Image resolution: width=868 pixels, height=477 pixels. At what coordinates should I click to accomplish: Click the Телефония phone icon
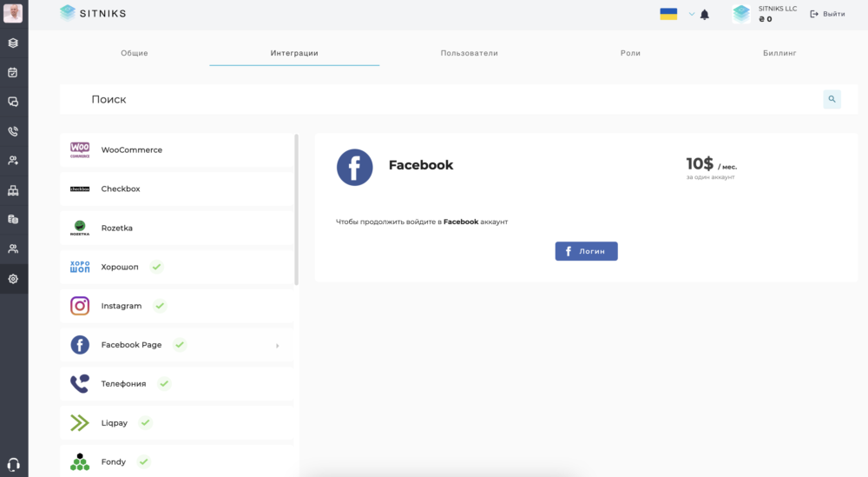[x=80, y=383]
